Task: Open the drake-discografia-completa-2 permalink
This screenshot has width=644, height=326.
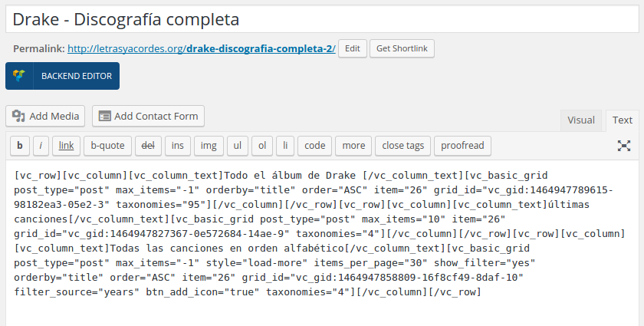Action: [x=201, y=48]
